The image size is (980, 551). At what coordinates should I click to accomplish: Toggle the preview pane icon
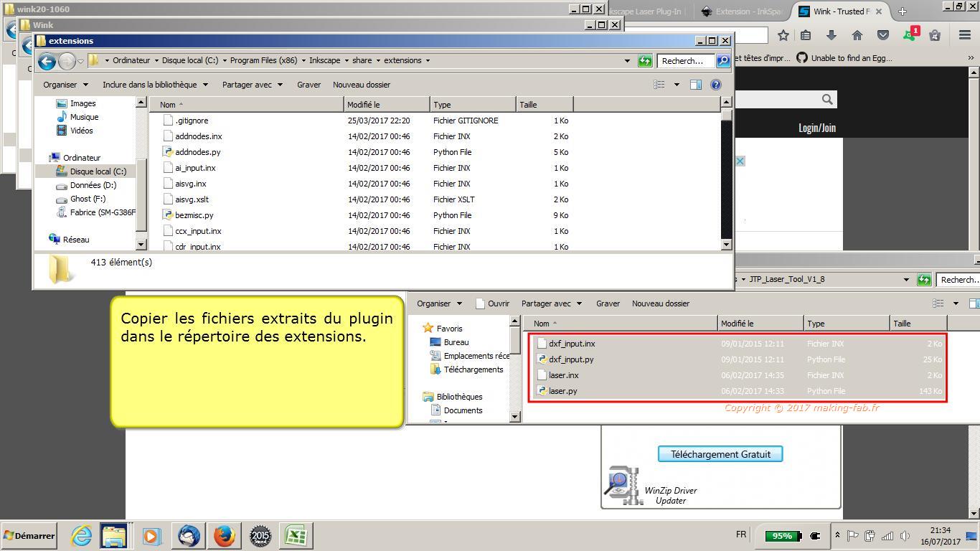[x=695, y=85]
